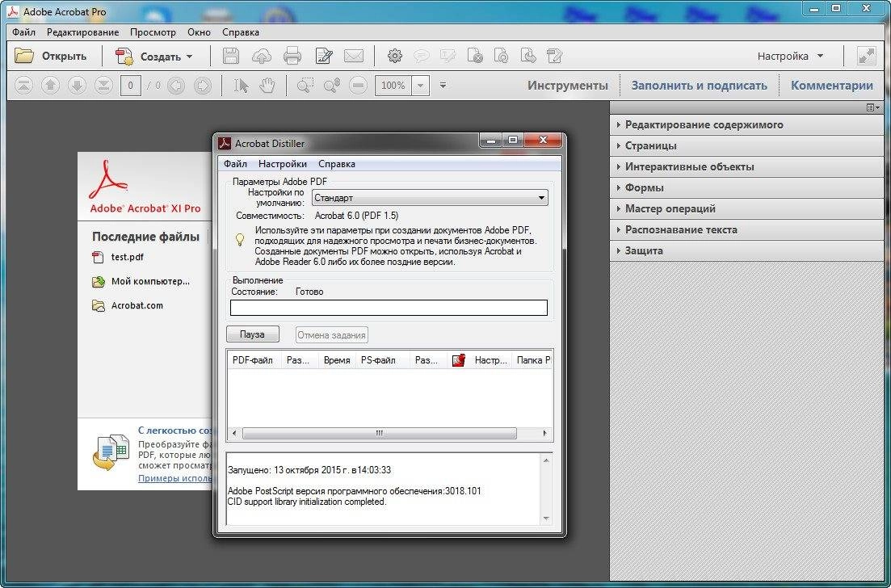Expand the Страницы panel
The width and height of the screenshot is (891, 588).
click(746, 146)
